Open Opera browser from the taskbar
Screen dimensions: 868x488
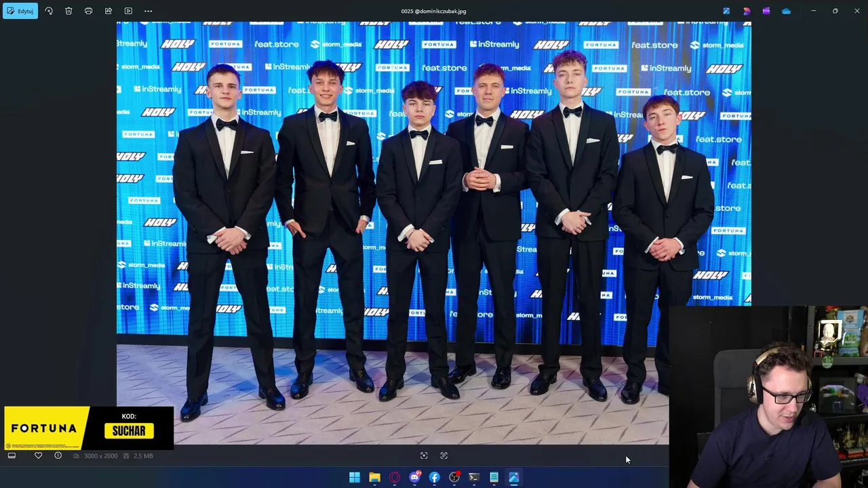tap(395, 477)
